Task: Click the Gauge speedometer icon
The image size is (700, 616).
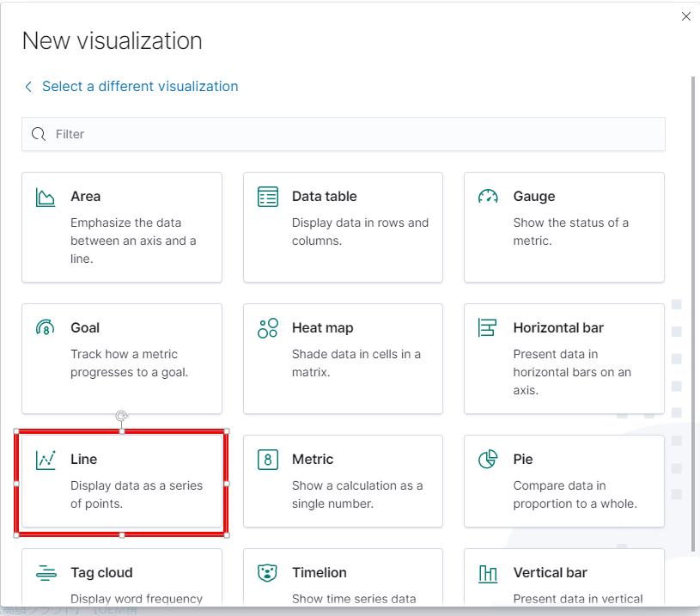Action: [x=488, y=197]
